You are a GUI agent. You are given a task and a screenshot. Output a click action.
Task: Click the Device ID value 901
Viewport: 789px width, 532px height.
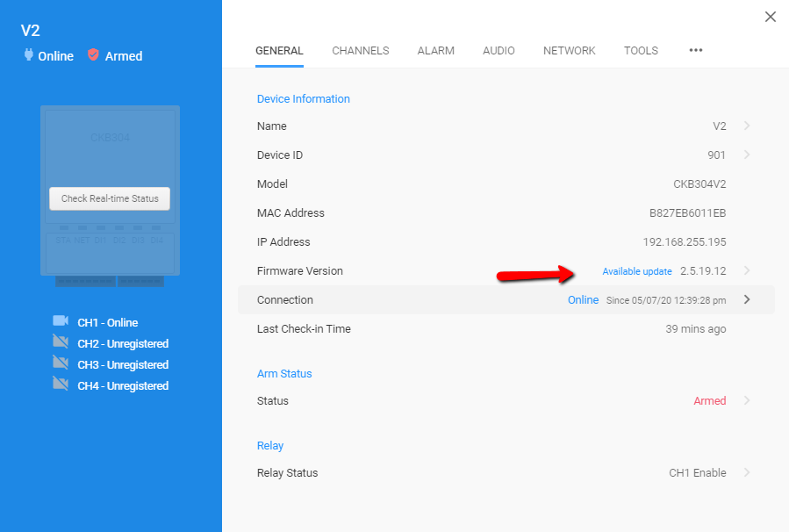pos(716,155)
